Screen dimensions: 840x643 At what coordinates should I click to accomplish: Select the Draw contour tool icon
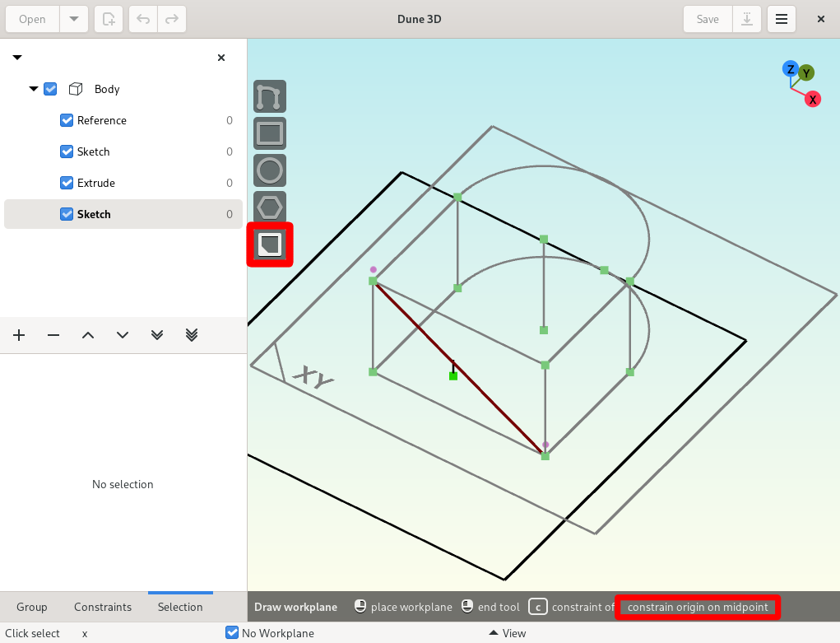pyautogui.click(x=270, y=96)
